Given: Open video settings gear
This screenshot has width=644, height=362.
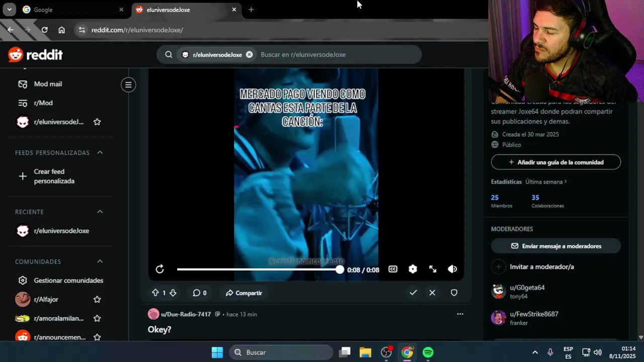Looking at the screenshot, I should click(413, 269).
